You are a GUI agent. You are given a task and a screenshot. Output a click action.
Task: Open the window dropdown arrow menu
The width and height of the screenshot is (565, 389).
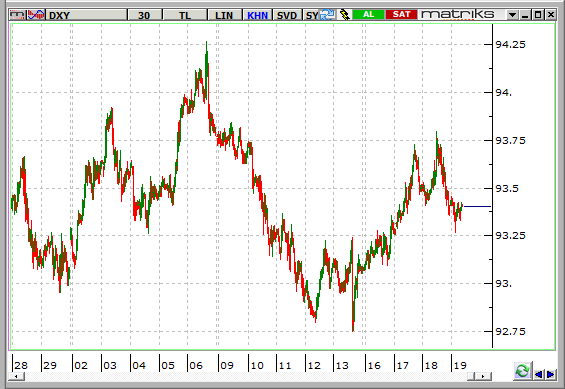coord(512,15)
